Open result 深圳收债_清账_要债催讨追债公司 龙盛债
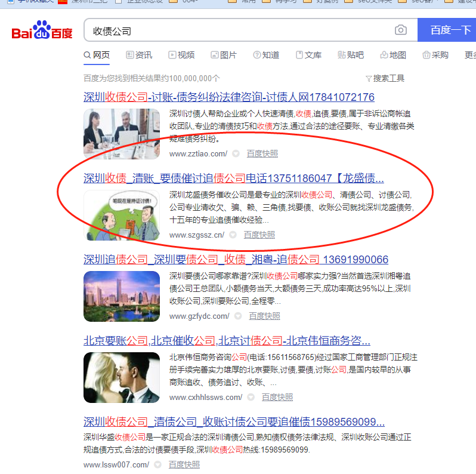 [x=233, y=178]
